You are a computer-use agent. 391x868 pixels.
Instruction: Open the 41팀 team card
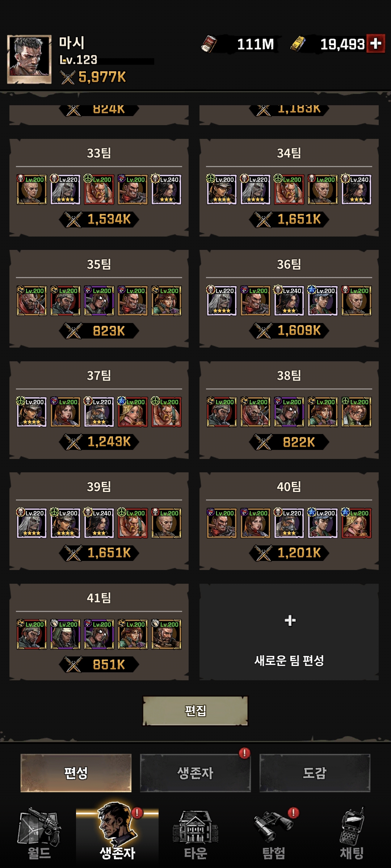pos(99,632)
